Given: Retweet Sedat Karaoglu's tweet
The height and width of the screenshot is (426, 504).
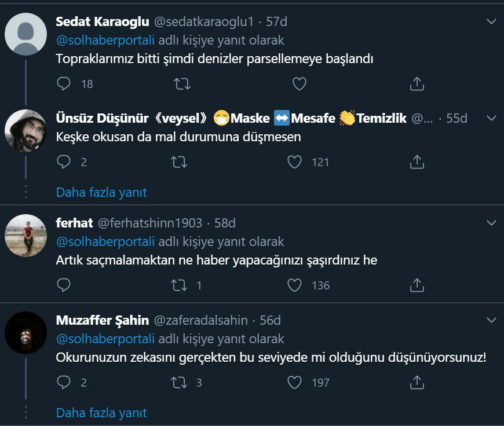Looking at the screenshot, I should (x=182, y=84).
